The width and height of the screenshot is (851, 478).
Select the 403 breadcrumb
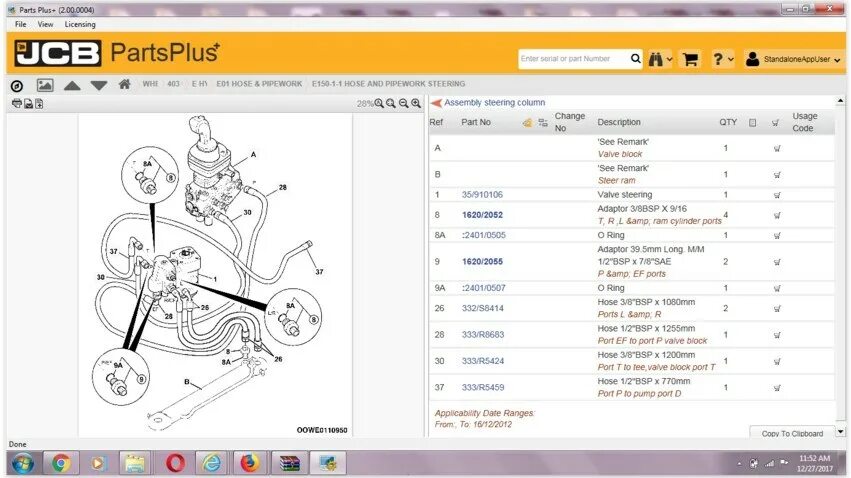pyautogui.click(x=173, y=84)
